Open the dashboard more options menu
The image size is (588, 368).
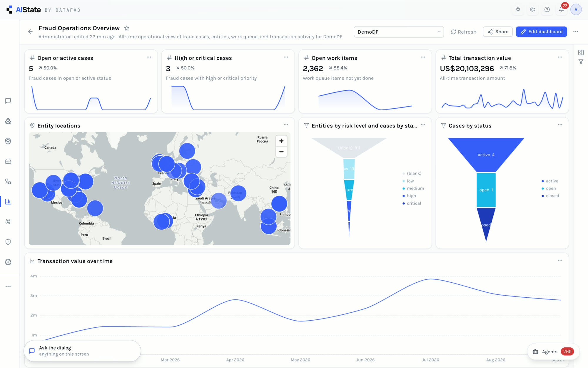coord(576,32)
